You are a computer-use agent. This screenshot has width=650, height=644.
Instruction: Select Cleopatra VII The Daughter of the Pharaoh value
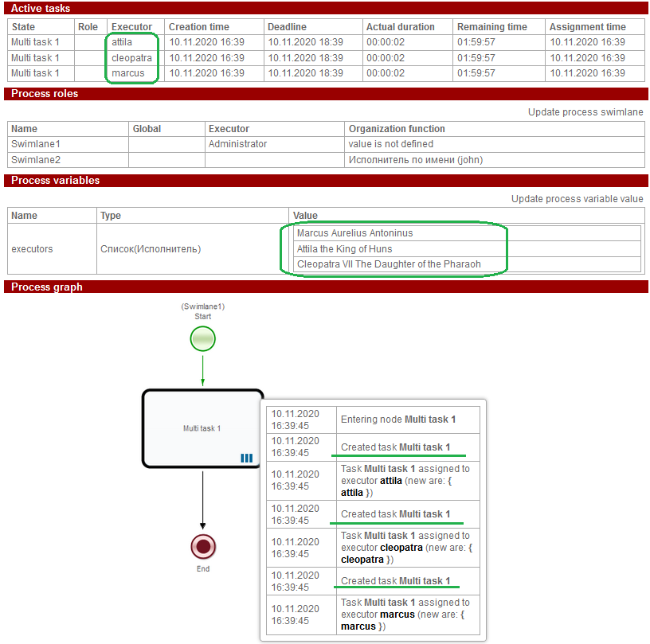point(389,264)
